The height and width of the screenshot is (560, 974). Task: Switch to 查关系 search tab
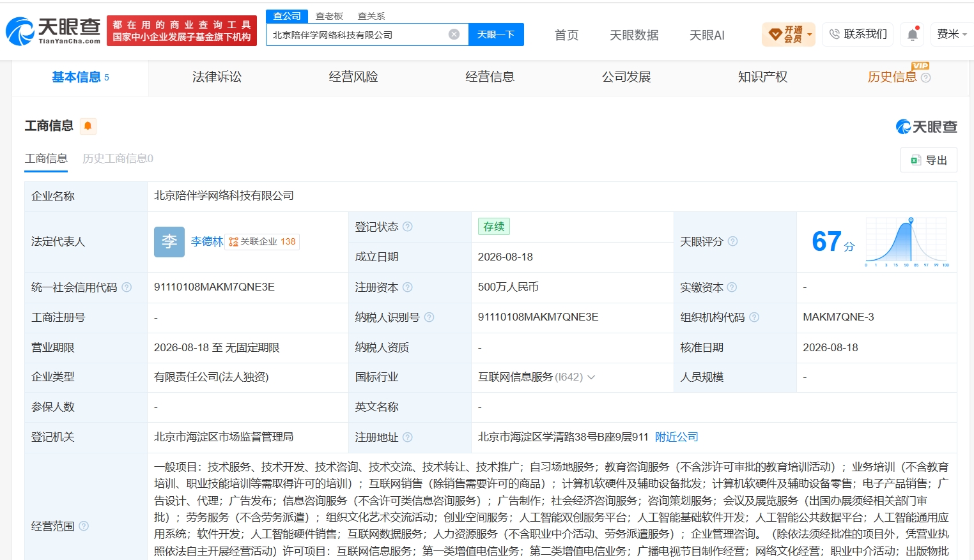click(x=371, y=16)
